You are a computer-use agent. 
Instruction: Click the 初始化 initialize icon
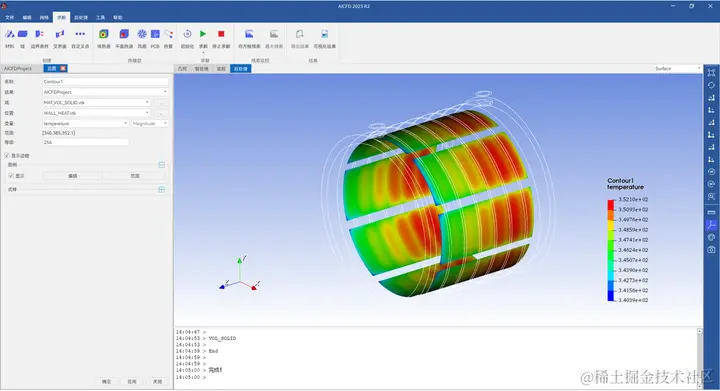tap(187, 34)
